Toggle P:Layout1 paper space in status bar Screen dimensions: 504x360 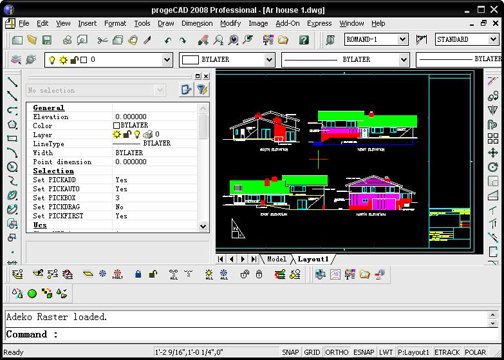click(413, 352)
